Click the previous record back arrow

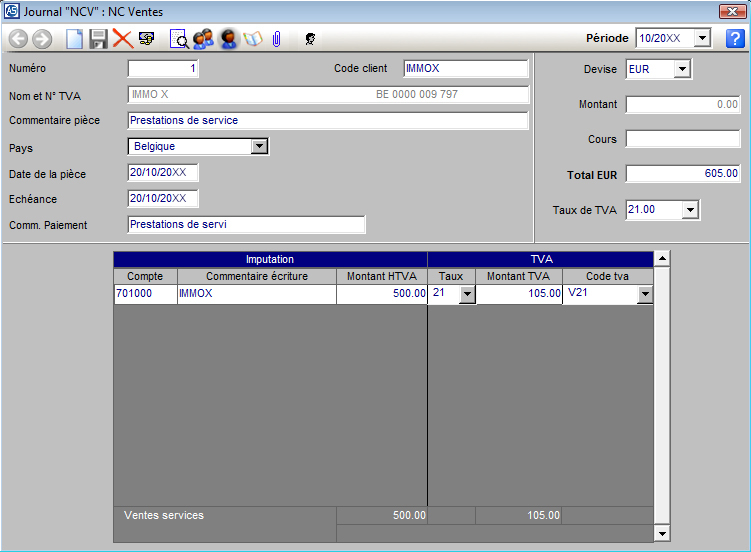(18, 39)
